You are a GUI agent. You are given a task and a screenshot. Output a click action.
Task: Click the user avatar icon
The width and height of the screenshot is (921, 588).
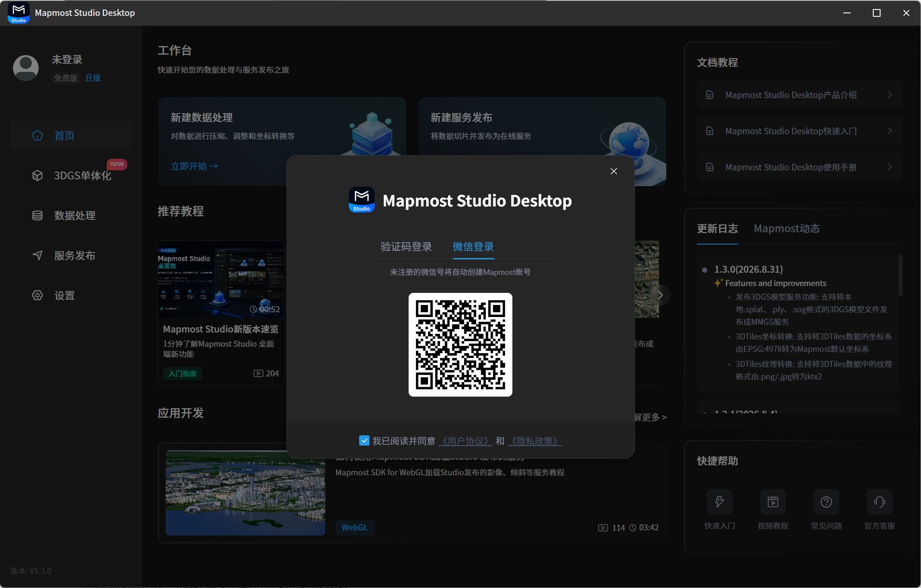pos(26,68)
